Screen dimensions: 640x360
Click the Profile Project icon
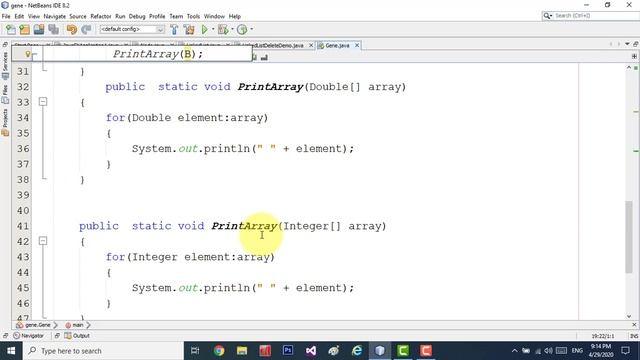point(242,29)
